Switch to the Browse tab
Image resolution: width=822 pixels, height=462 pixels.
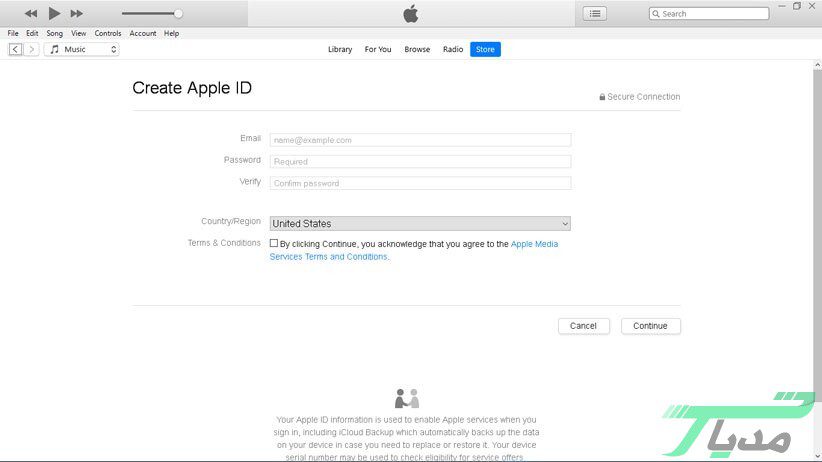click(x=417, y=49)
